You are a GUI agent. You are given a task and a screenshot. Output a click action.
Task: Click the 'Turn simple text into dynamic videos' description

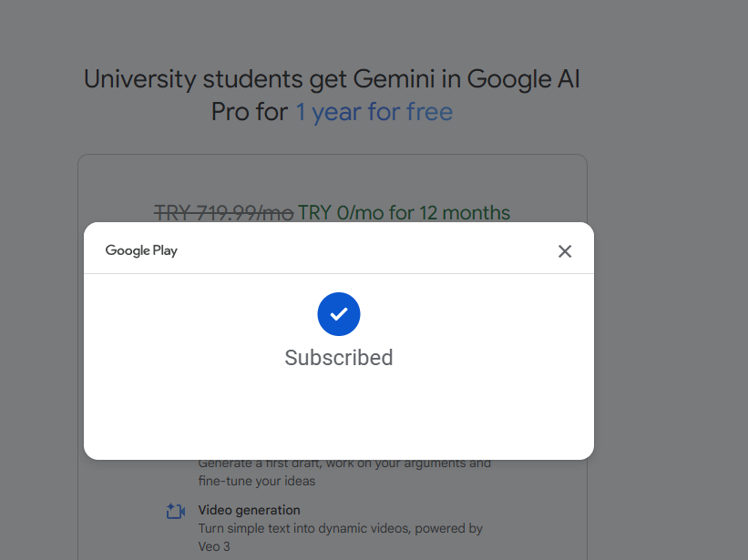(x=340, y=528)
